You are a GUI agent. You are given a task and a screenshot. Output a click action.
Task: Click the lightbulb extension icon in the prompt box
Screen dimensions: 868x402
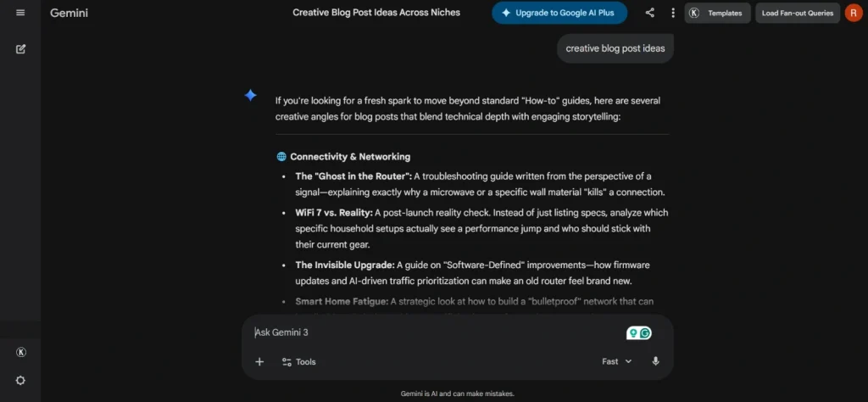[633, 332]
